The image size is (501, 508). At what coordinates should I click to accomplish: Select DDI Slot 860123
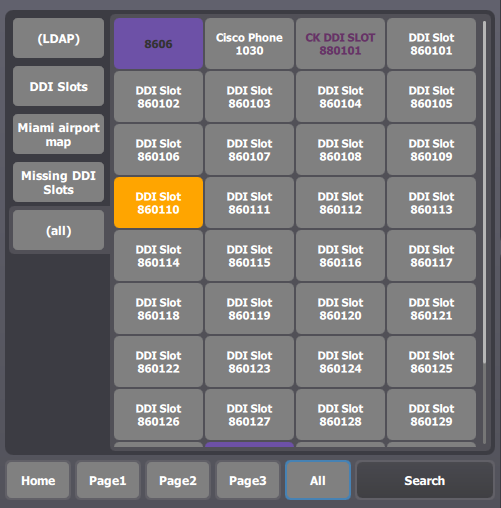[x=249, y=362]
